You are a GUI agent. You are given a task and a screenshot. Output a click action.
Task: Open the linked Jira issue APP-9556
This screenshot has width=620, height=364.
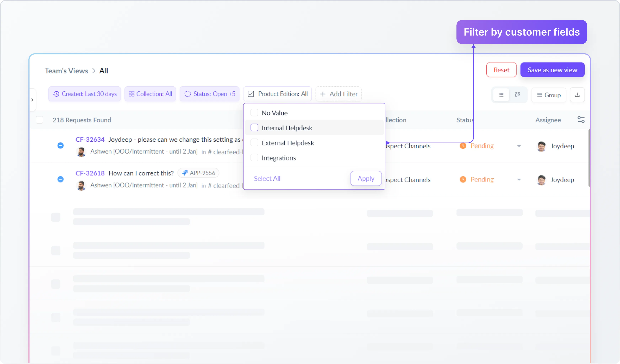pos(198,173)
